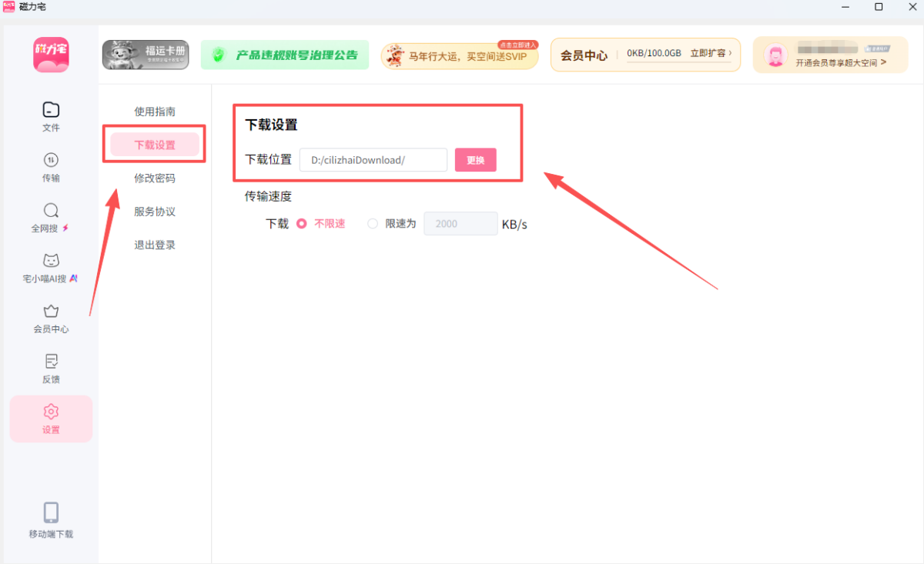Select the 设置 gear icon
The image size is (924, 564).
51,412
